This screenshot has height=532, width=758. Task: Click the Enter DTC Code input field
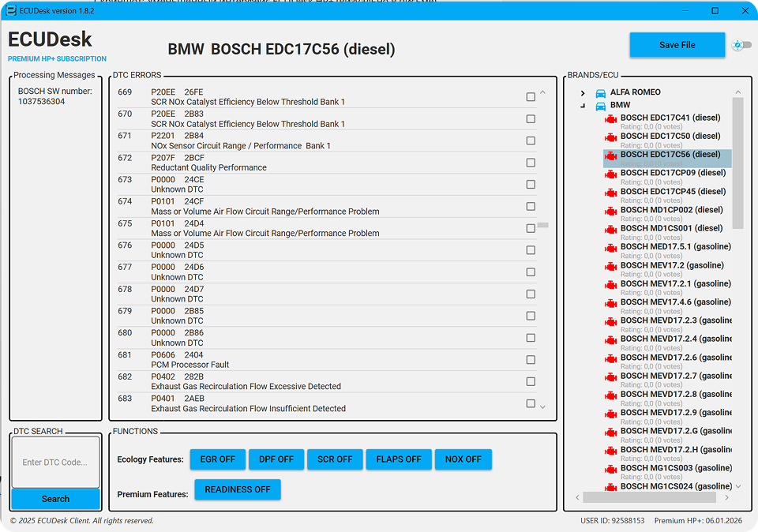pos(55,463)
